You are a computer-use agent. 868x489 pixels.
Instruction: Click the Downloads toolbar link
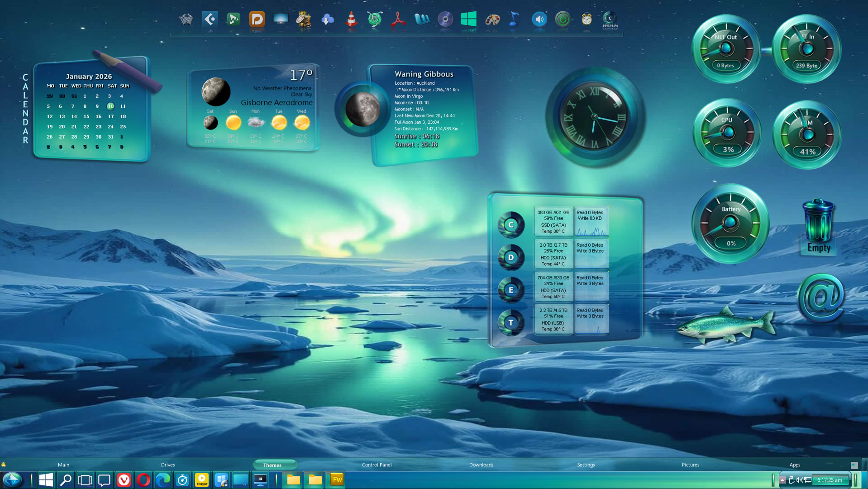pyautogui.click(x=481, y=465)
